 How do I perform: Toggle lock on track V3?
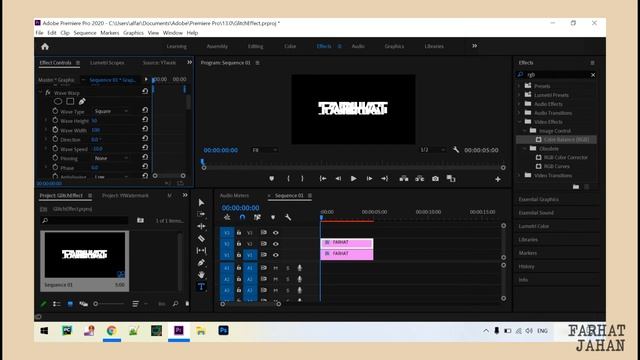click(239, 233)
